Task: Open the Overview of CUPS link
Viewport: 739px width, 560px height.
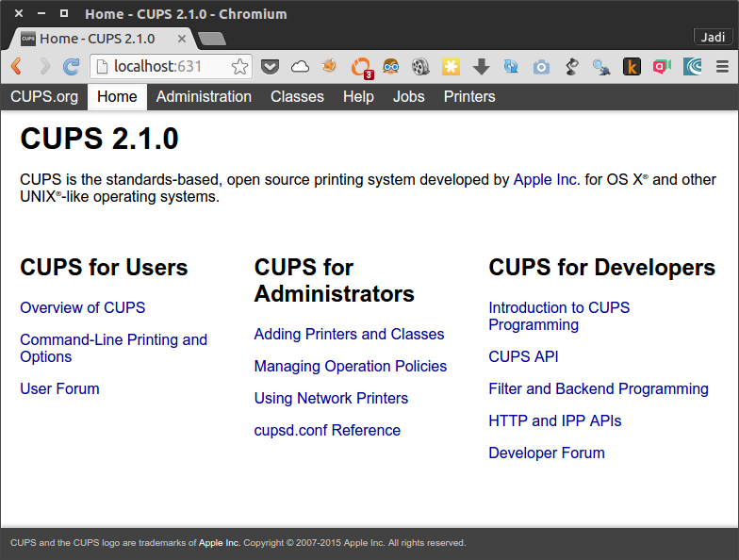Action: pos(83,307)
